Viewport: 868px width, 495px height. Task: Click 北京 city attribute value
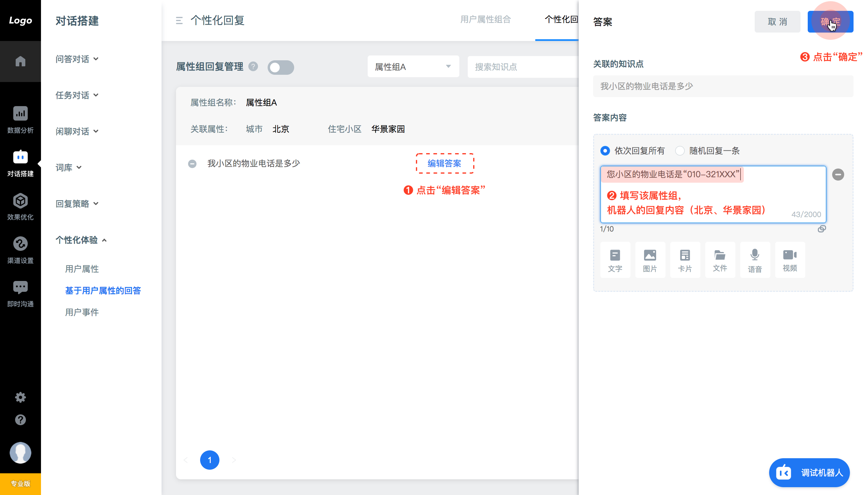click(x=281, y=129)
